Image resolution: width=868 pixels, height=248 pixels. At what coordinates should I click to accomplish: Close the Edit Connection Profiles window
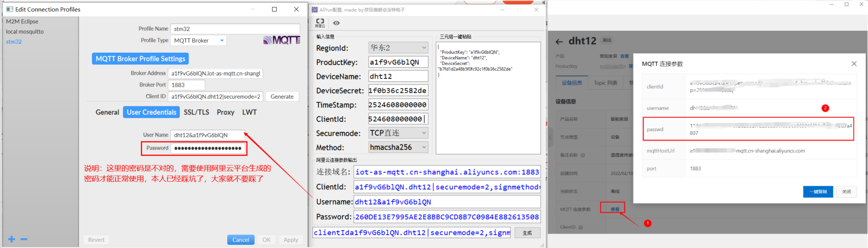[296, 9]
